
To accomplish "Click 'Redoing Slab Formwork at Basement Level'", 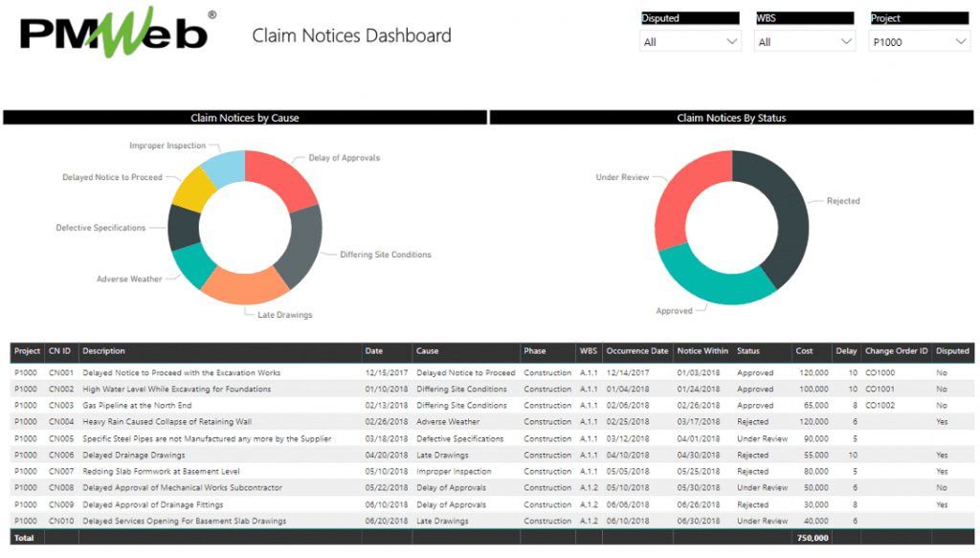I will click(161, 471).
